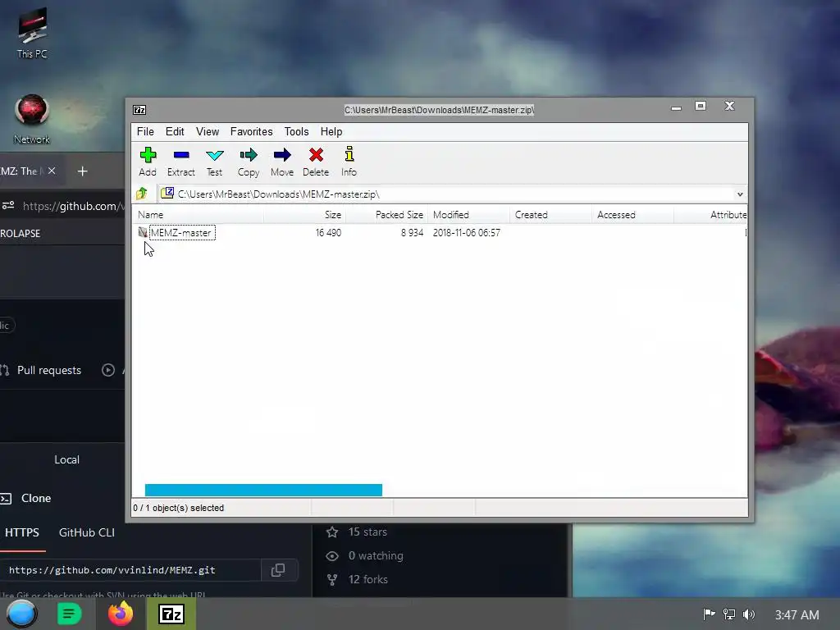This screenshot has width=840, height=630.
Task: Open the green notes taskbar app
Action: (x=69, y=614)
